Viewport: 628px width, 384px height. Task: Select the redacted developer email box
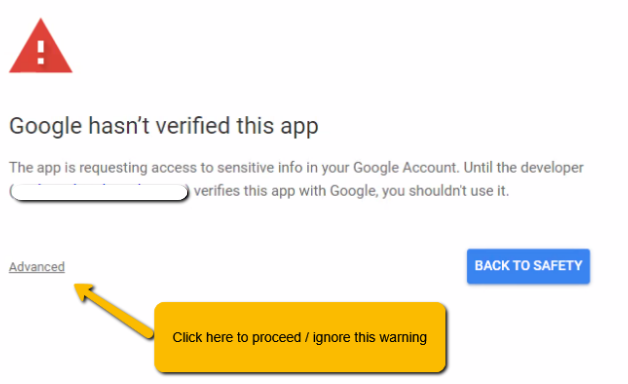[x=99, y=192]
